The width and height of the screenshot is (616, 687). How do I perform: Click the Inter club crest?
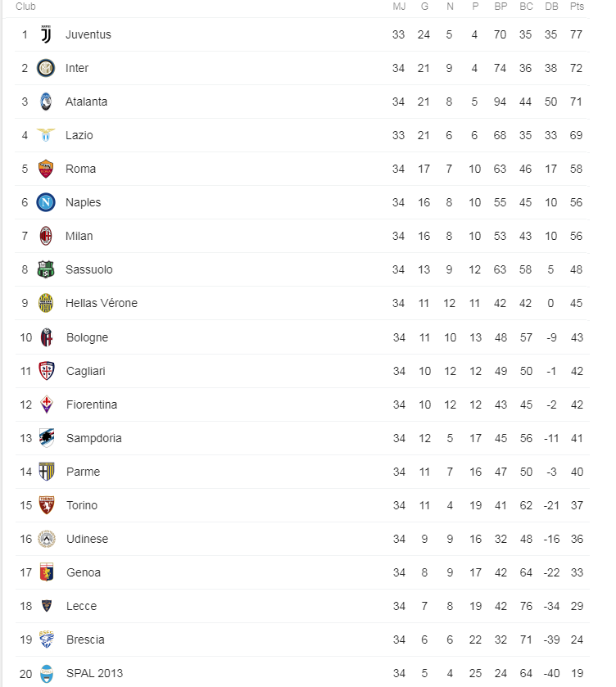click(46, 68)
